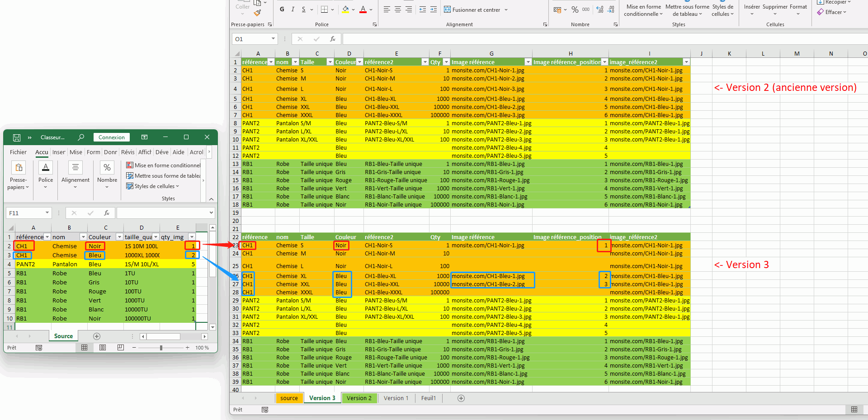868x420 pixels.
Task: Open the Fusionner et centrer dropdown arrow
Action: click(x=506, y=9)
